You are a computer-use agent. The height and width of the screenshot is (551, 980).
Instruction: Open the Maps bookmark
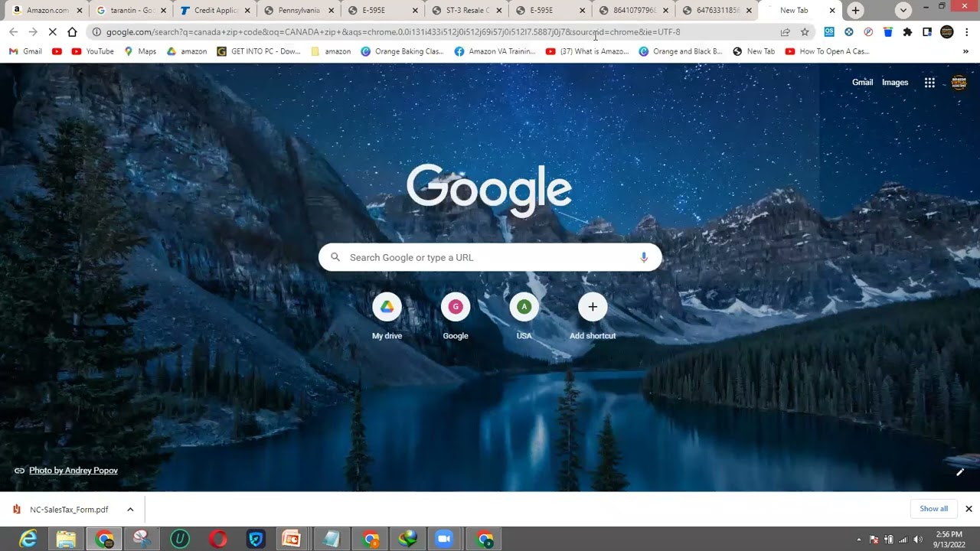tap(140, 51)
